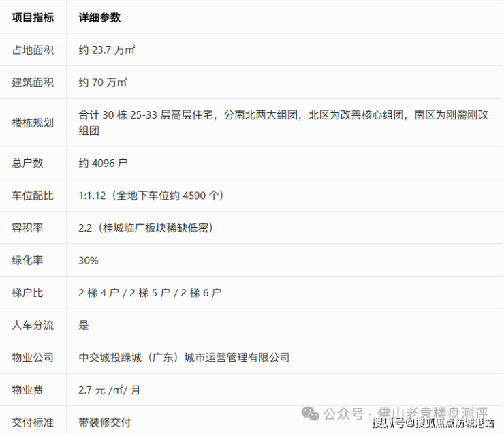This screenshot has width=504, height=434.
Task: Select the value 30%
Action: pos(89,260)
